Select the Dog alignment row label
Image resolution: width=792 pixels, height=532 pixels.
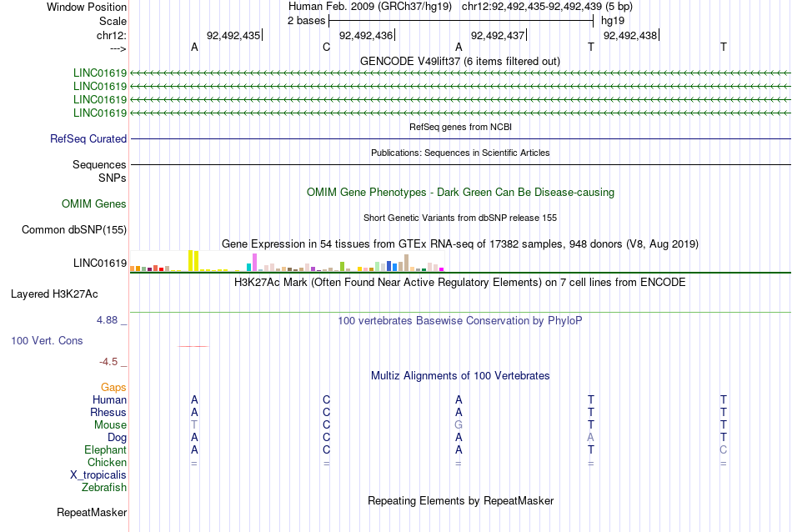(117, 438)
